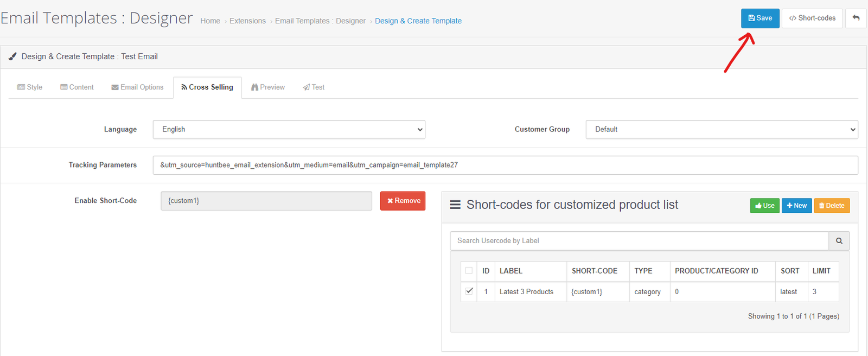Image resolution: width=868 pixels, height=356 pixels.
Task: Open the Short-codes button
Action: 812,18
